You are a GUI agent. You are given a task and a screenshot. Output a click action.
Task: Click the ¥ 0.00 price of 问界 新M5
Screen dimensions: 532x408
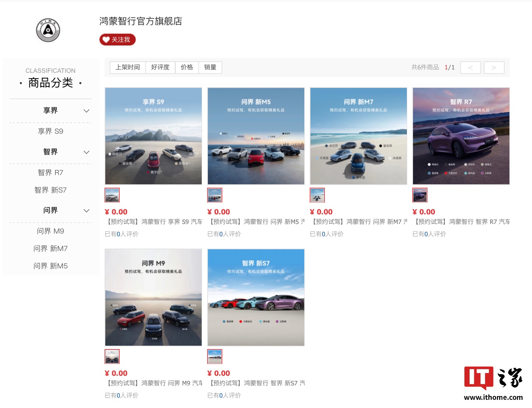click(219, 212)
